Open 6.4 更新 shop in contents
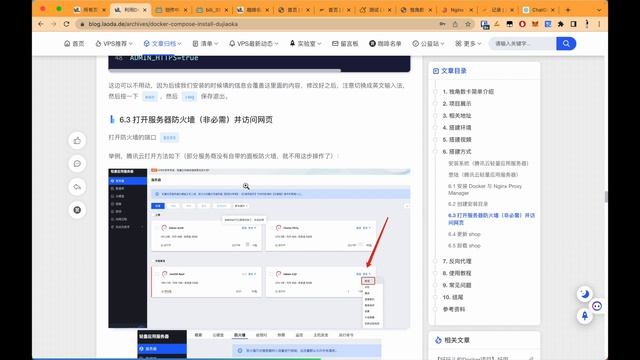The height and width of the screenshot is (360, 640). coord(464,234)
